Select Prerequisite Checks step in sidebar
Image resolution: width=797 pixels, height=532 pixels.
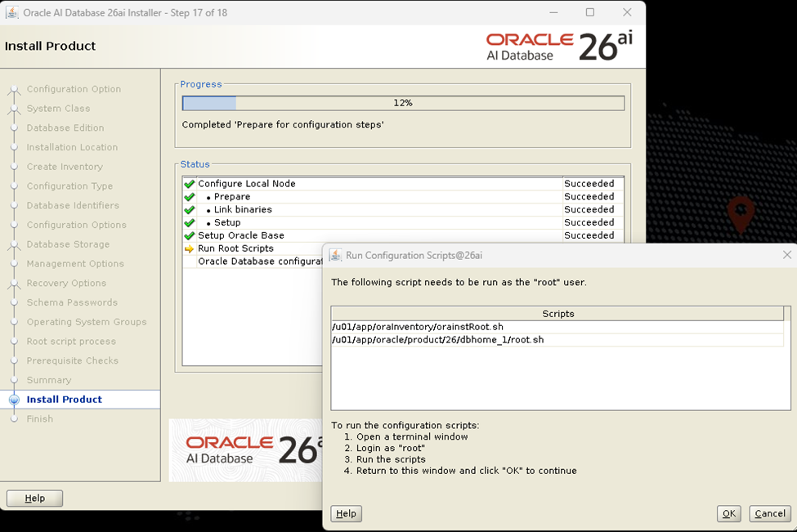coord(73,360)
